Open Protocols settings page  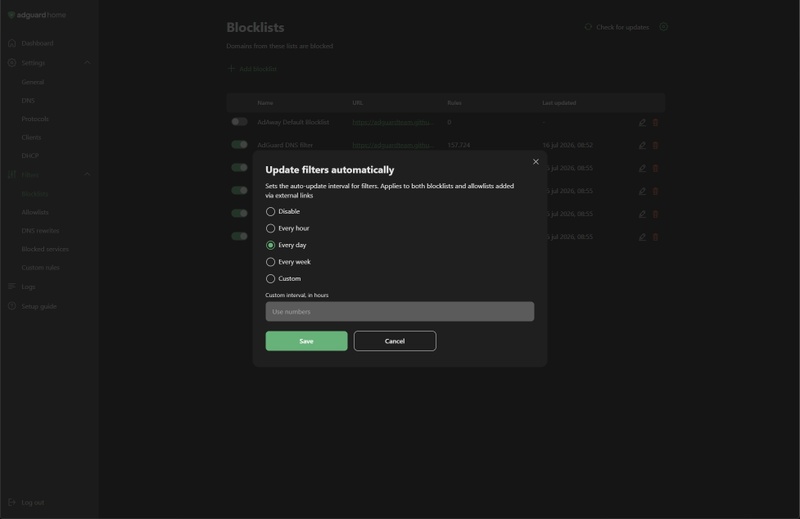pos(35,119)
